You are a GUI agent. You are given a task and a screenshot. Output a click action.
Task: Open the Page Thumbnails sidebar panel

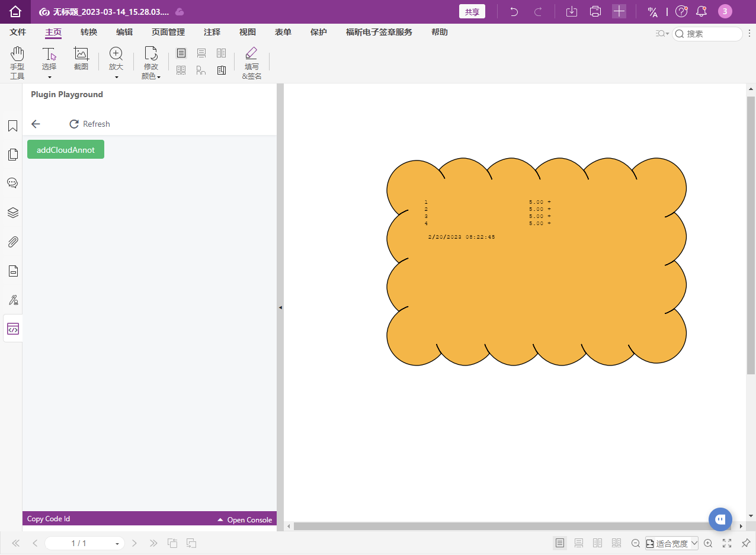click(x=12, y=155)
